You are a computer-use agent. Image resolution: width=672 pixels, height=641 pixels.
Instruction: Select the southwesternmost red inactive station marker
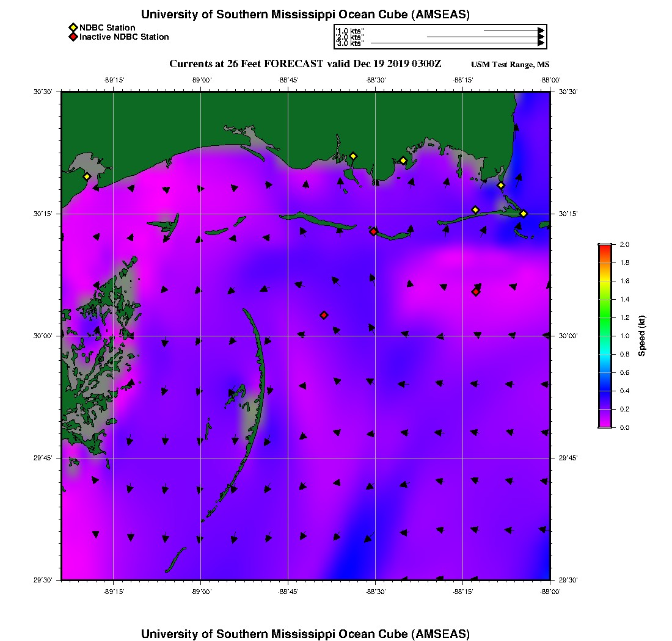(324, 315)
